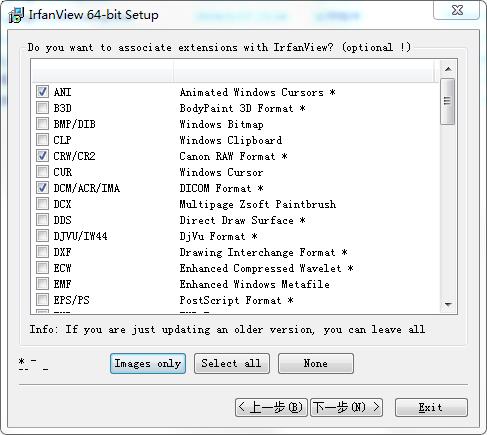Proceed with the 下一步(N) button
Screen dimensions: 487x435
tap(346, 407)
